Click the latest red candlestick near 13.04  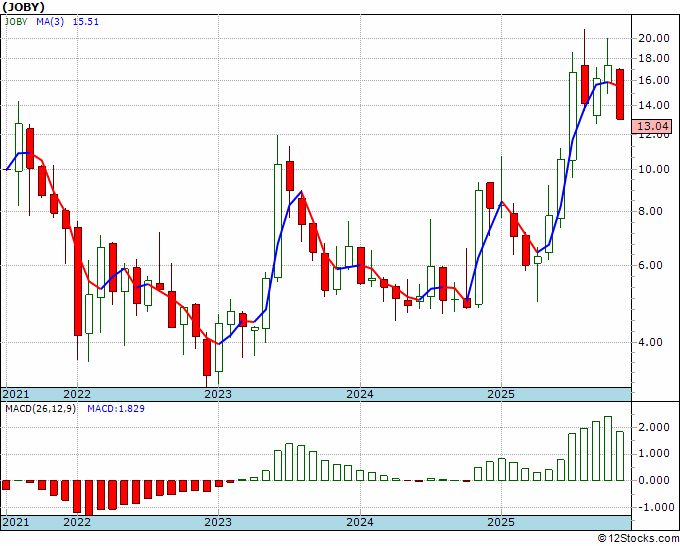pos(620,94)
